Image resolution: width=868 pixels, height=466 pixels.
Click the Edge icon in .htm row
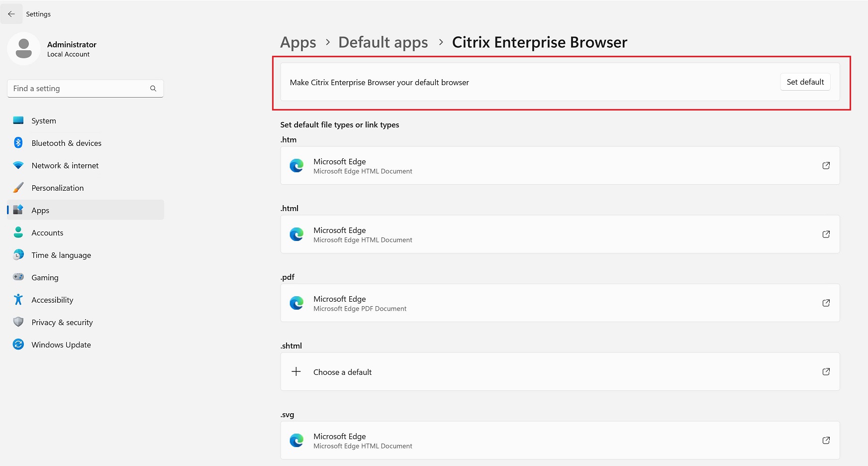pos(296,166)
